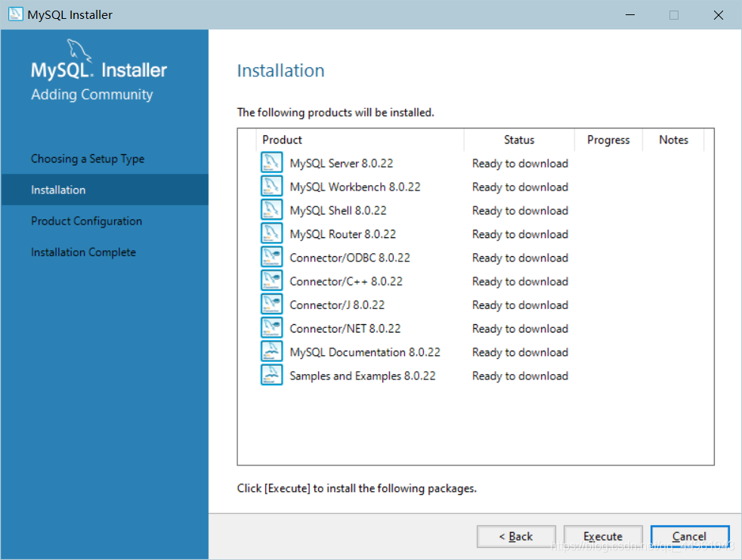
Task: Click the MySQL dolphin logo in sidebar
Action: [79, 50]
